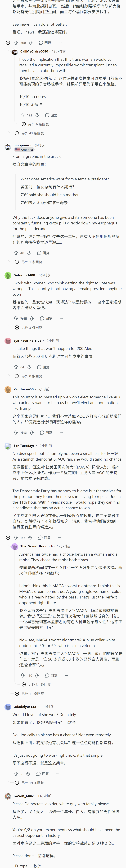Collapse the thread above CallMeClaire0080's reply
The image size is (126, 868).
coord(8,43)
